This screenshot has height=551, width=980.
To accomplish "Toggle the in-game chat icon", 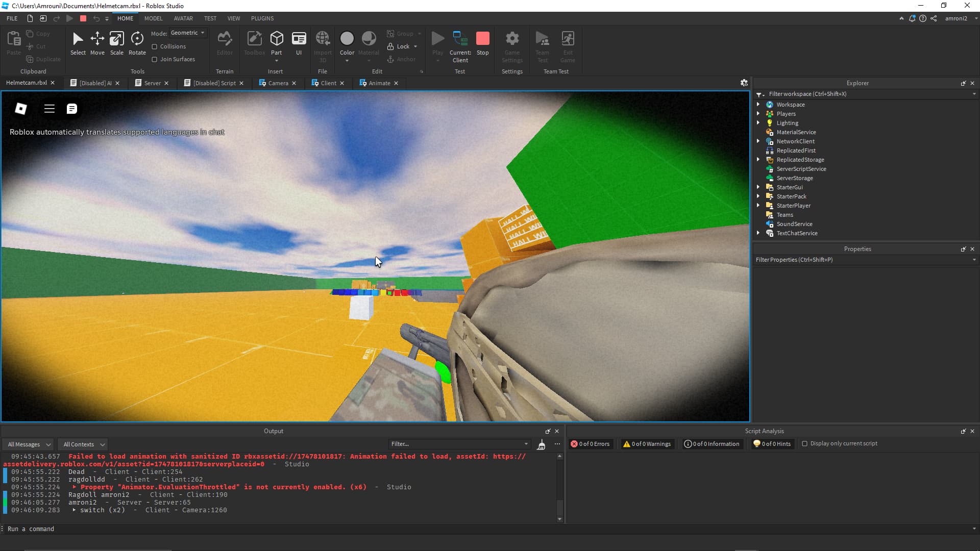I will tap(72, 109).
